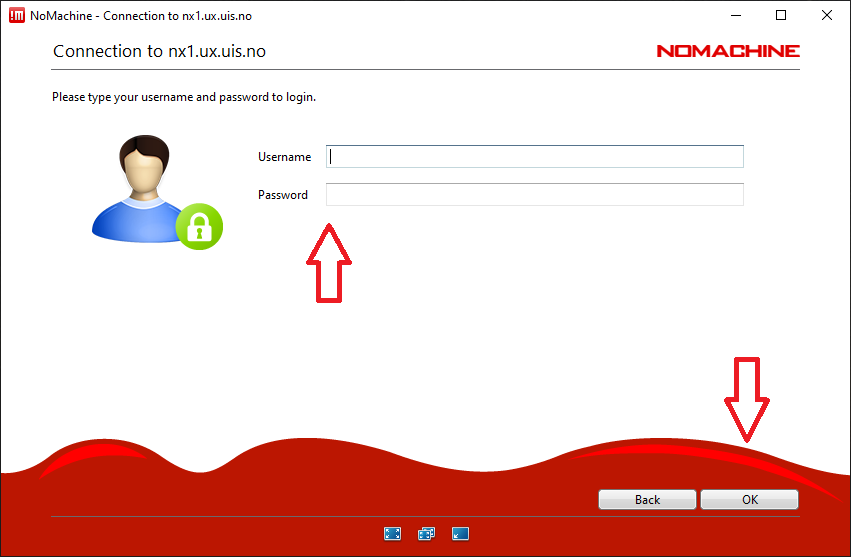Maximize the NoMachine window
Screen dimensions: 851x557
tap(781, 15)
